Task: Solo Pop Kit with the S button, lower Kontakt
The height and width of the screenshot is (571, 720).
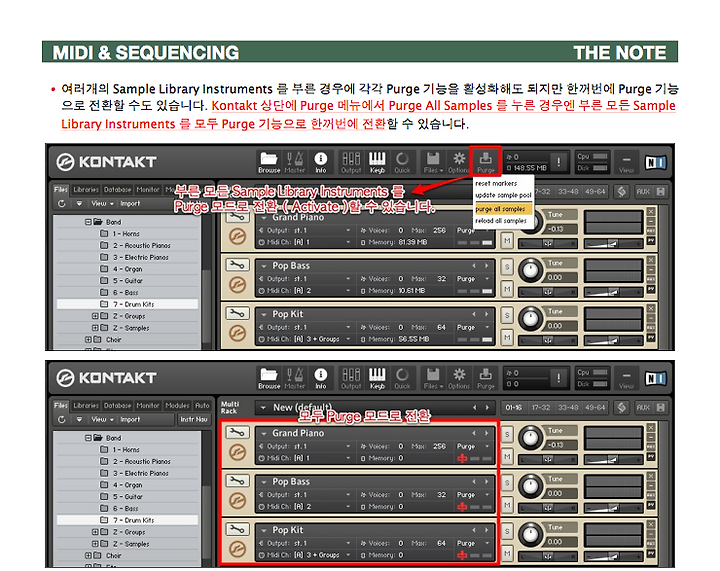Action: coord(507,532)
